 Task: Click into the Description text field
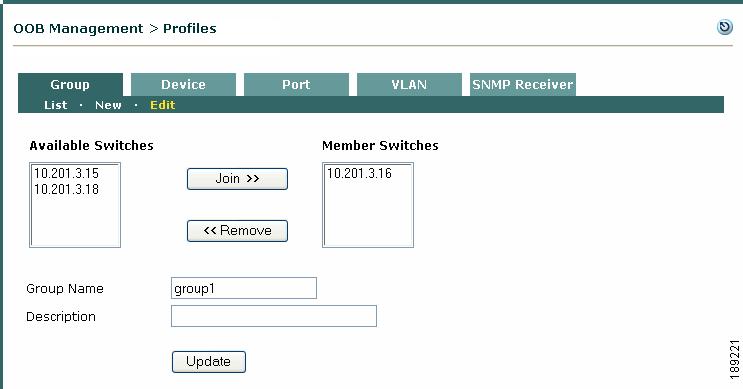tap(274, 316)
